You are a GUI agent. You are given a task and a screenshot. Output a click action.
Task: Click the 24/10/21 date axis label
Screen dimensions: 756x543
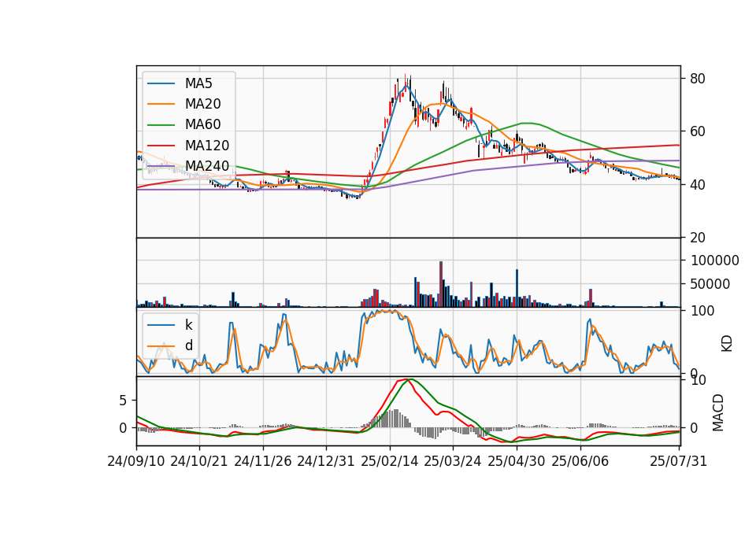(x=199, y=462)
